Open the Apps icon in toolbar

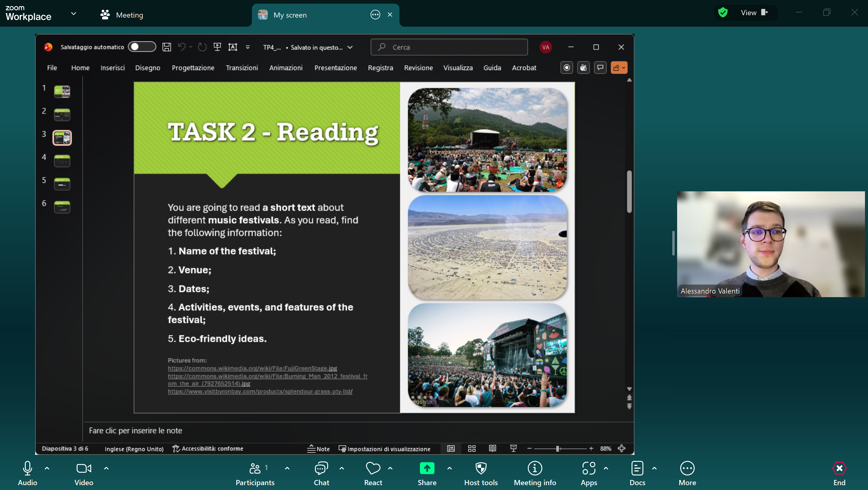tap(589, 468)
